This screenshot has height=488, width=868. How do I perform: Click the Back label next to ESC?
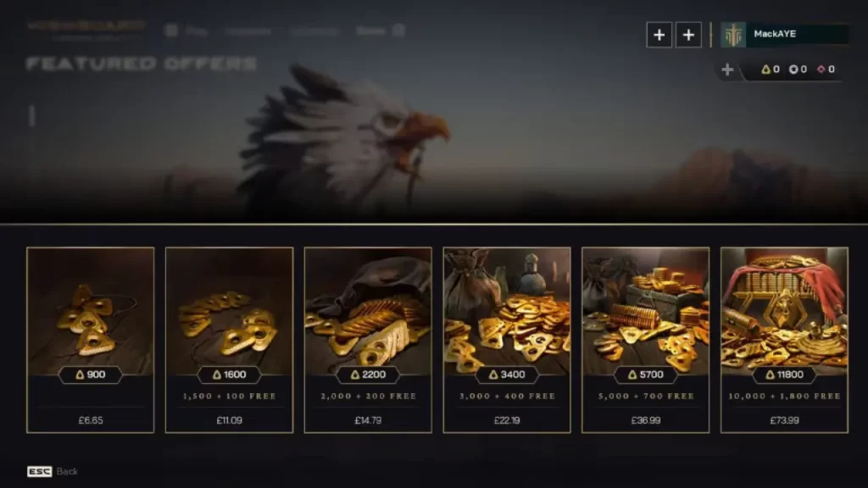pyautogui.click(x=67, y=471)
